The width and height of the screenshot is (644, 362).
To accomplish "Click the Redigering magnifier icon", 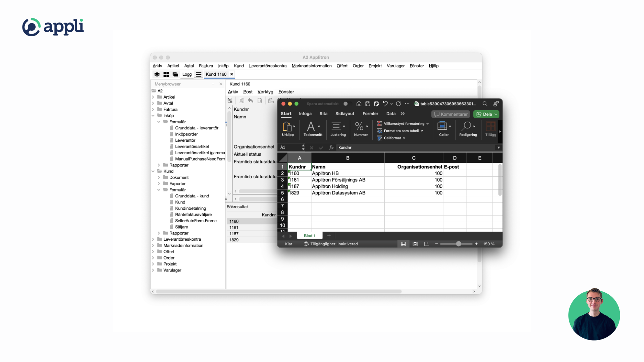I will 466,126.
